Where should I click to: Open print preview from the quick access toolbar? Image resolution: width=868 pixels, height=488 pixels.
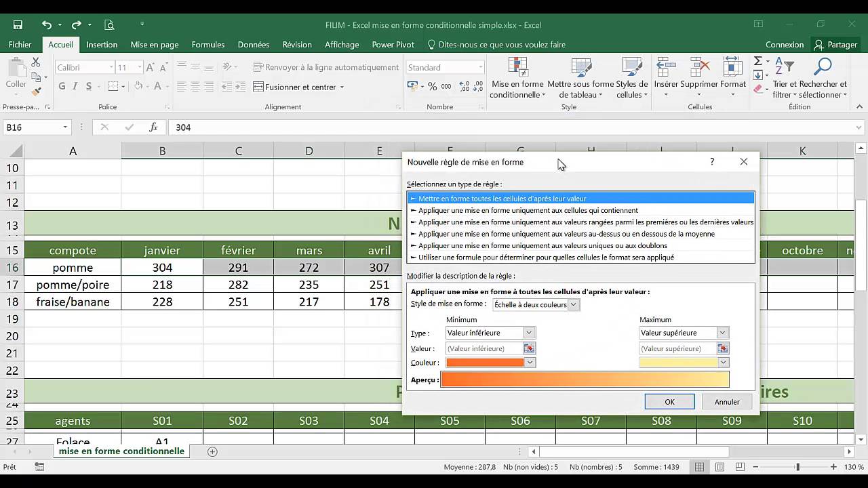tap(109, 25)
